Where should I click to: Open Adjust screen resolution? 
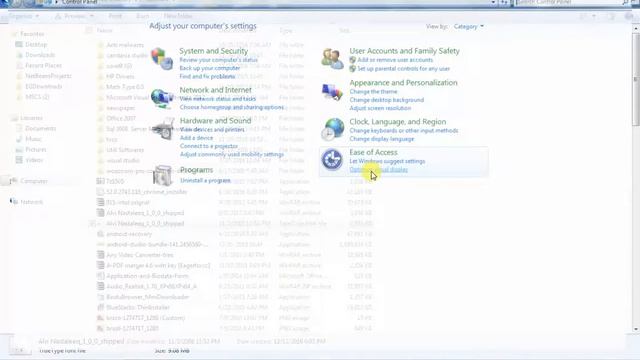[380, 108]
